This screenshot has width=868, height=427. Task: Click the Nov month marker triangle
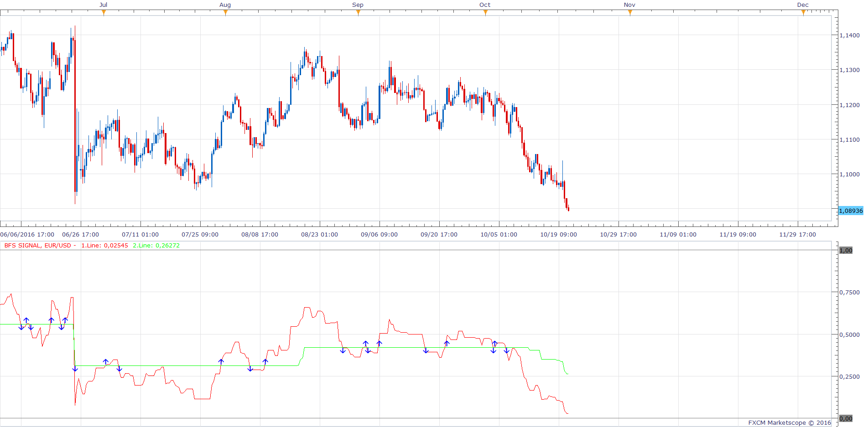[x=630, y=12]
